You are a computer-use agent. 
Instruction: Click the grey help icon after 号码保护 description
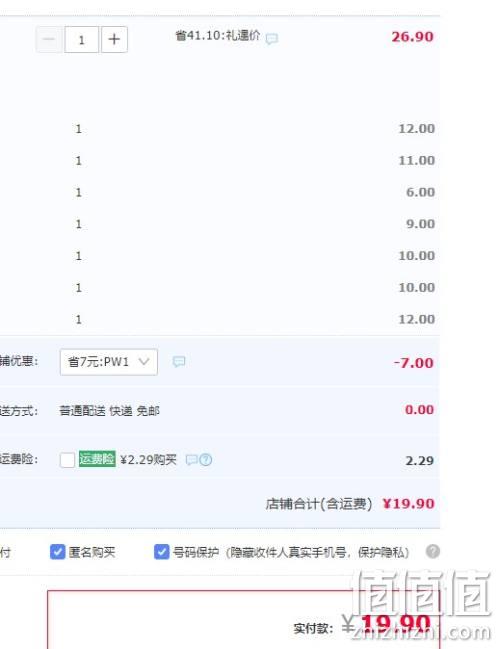(433, 551)
